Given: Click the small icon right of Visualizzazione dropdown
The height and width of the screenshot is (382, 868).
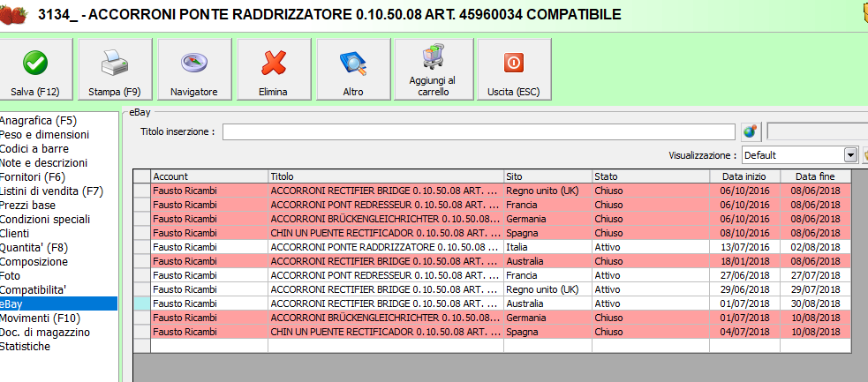Looking at the screenshot, I should (x=865, y=155).
